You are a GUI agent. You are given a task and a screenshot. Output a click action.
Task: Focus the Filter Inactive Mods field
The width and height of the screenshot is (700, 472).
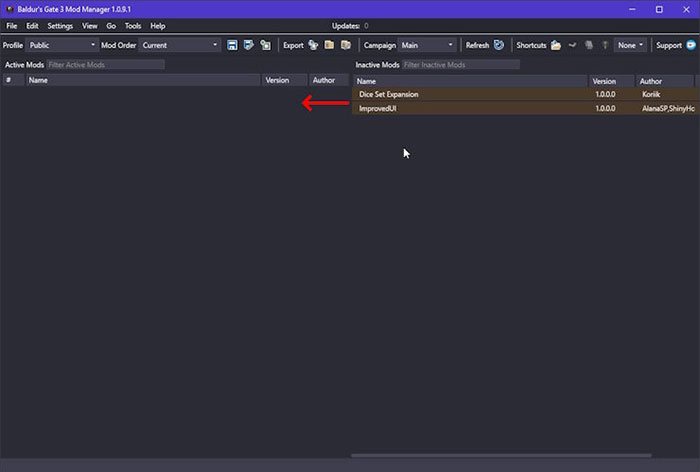point(460,65)
